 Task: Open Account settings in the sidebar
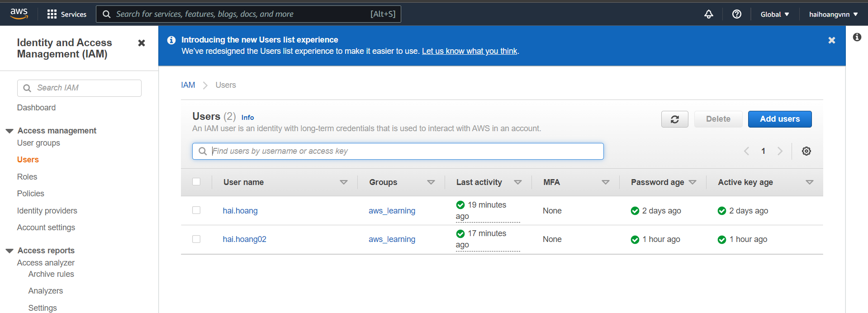point(46,228)
